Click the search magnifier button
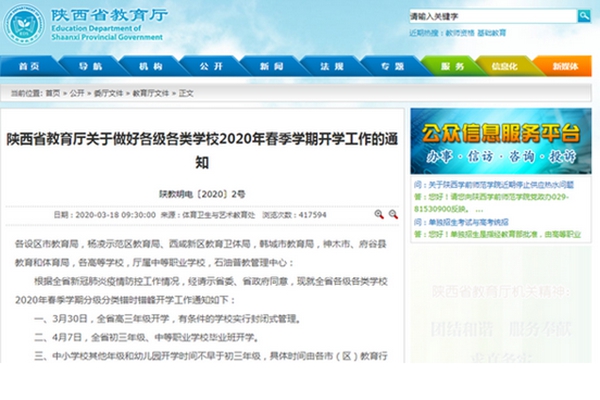Screen dimensions: 600x400 tap(584, 16)
